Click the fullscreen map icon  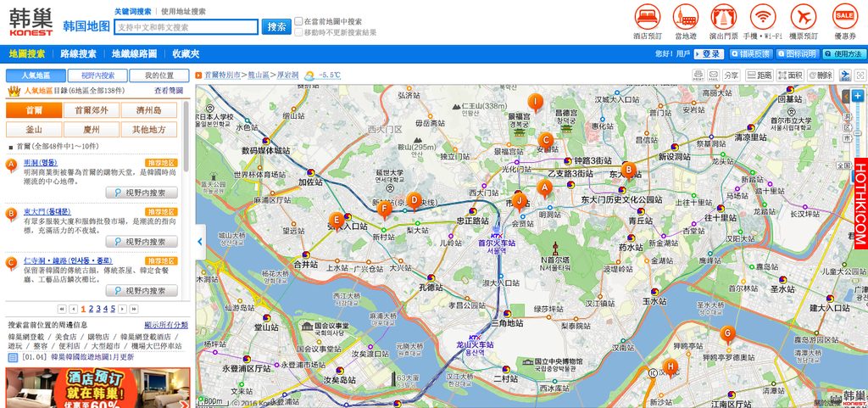(x=860, y=75)
